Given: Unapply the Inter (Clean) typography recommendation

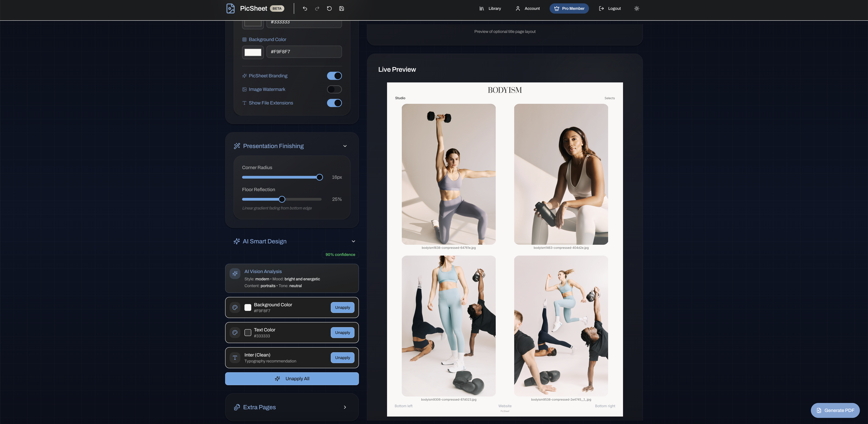Looking at the screenshot, I should click(x=342, y=358).
